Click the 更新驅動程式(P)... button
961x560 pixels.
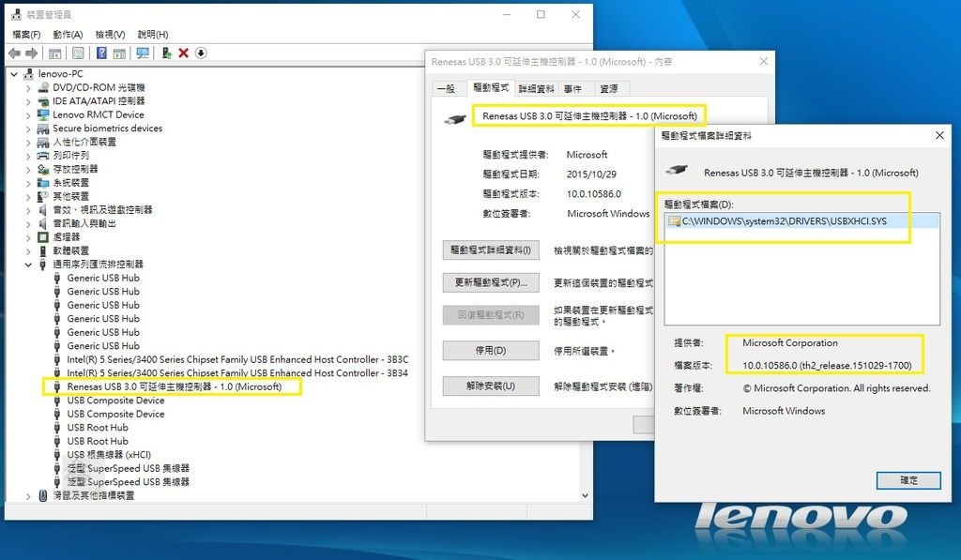[x=491, y=282]
